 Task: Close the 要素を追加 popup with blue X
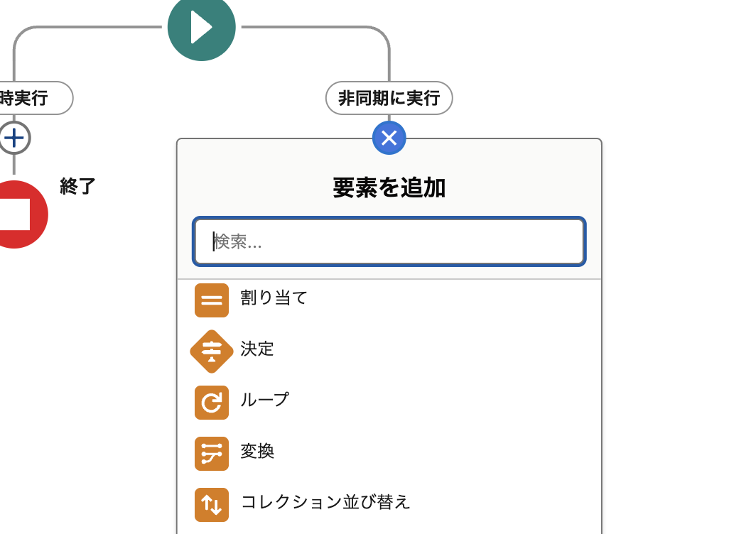pyautogui.click(x=389, y=138)
